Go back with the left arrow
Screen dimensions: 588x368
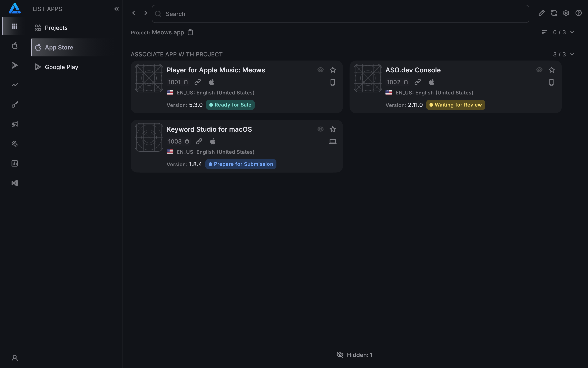[x=133, y=13]
